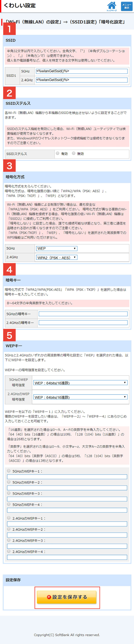
Task: Open the 5GHz encryption method dropdown
Action: [57, 249]
